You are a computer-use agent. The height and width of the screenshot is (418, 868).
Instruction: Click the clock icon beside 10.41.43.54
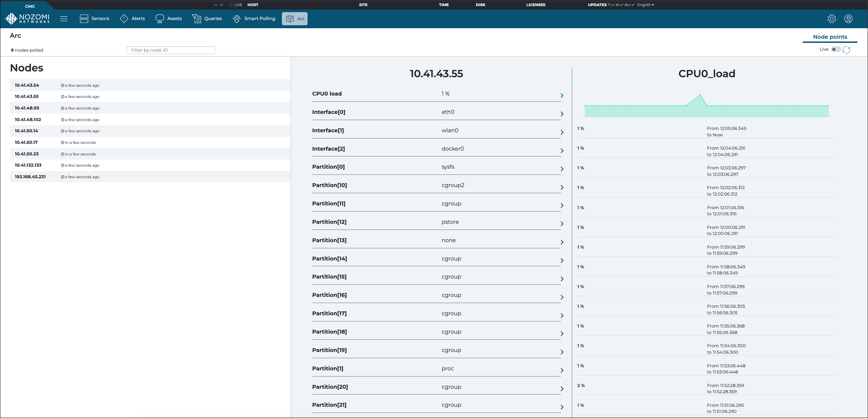pyautogui.click(x=63, y=85)
